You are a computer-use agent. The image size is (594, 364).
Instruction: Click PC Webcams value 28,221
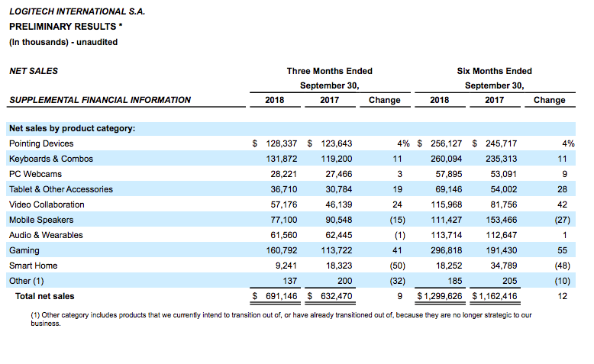[x=284, y=174]
